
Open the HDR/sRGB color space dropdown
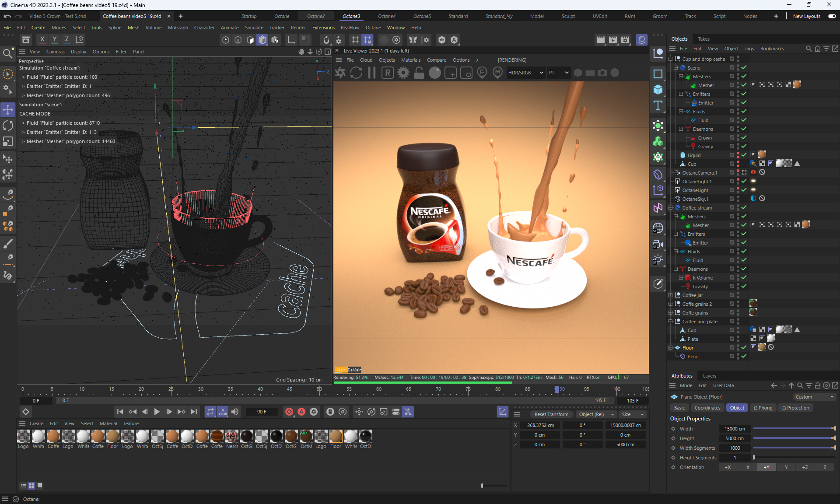[x=525, y=73]
